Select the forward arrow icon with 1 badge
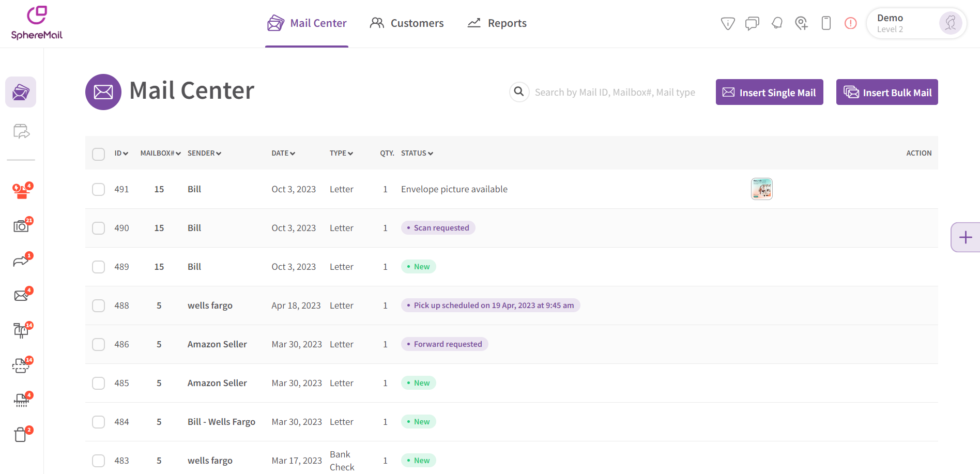This screenshot has width=980, height=474. click(21, 261)
